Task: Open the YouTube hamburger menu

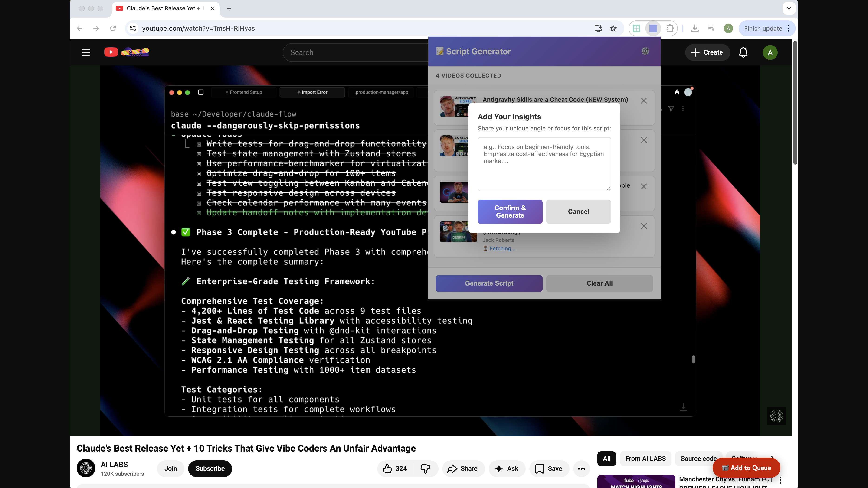Action: [x=85, y=52]
